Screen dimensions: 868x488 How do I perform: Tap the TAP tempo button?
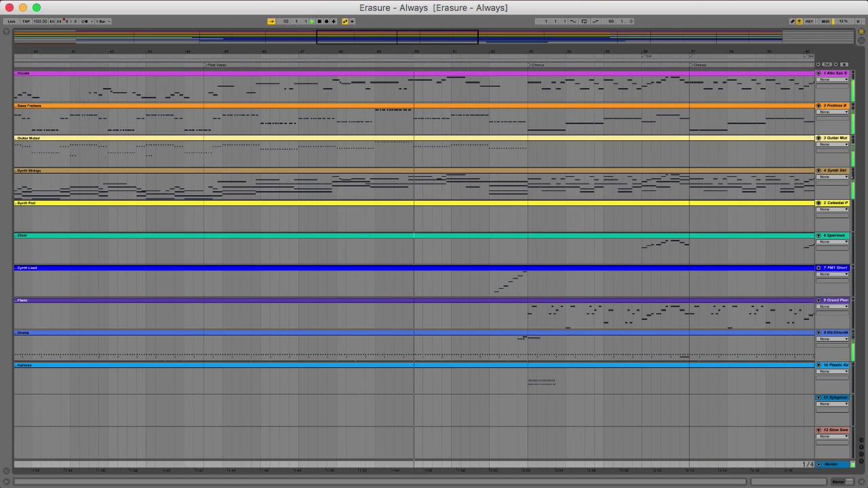tap(26, 21)
